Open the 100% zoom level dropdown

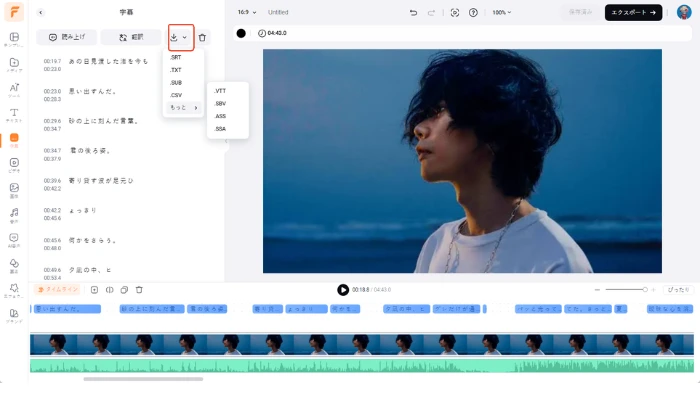pos(501,12)
